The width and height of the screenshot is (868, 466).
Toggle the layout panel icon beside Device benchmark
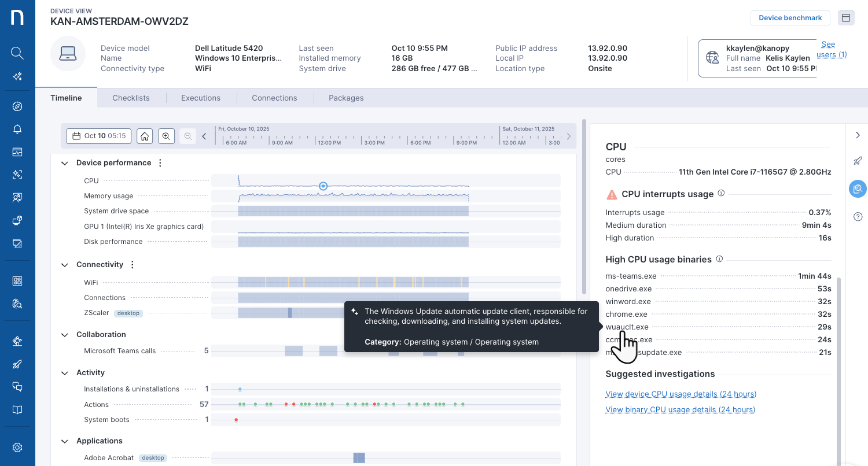click(845, 18)
